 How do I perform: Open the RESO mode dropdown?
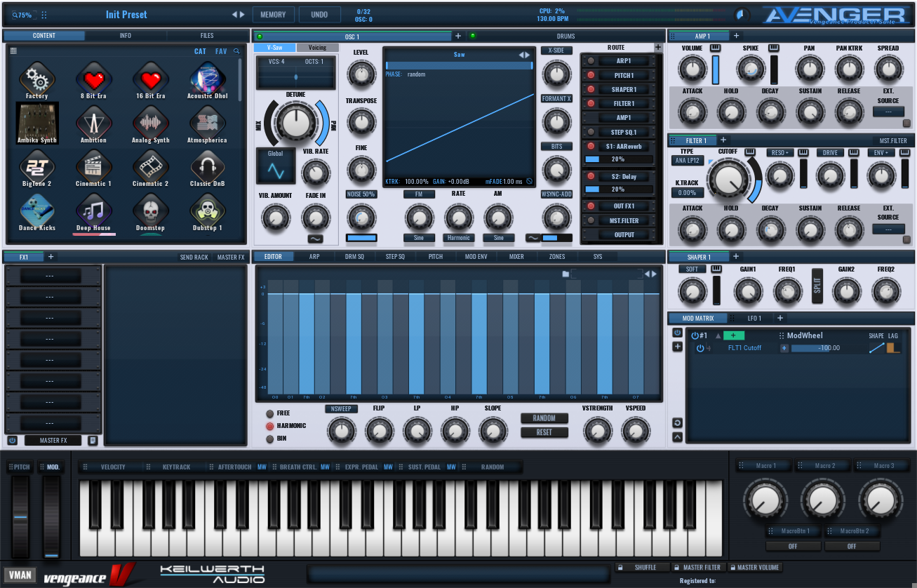coord(779,152)
